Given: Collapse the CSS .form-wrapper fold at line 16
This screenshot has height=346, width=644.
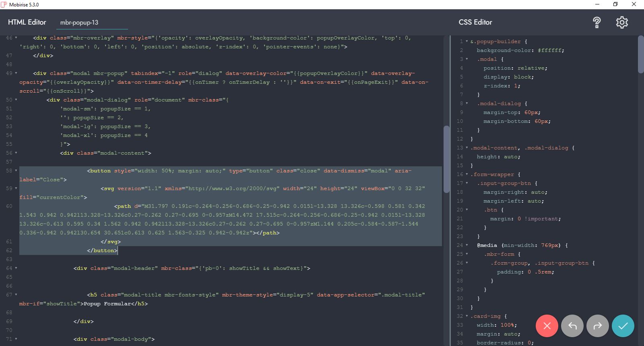Looking at the screenshot, I should [x=467, y=174].
